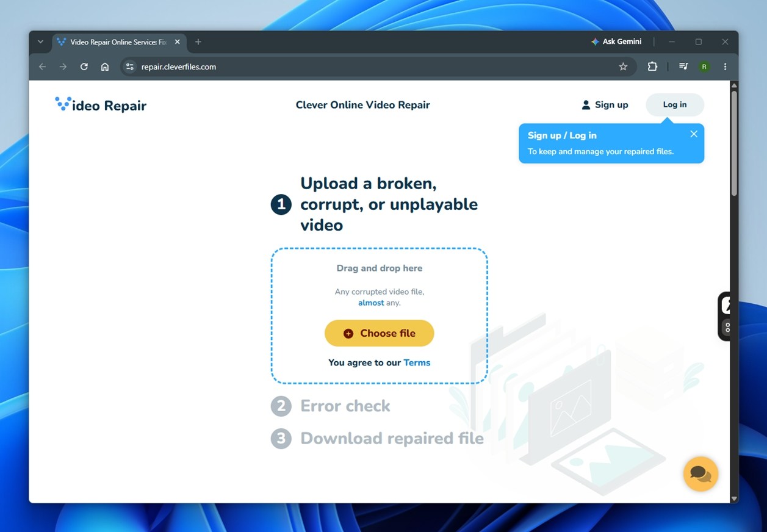The image size is (767, 532).
Task: Click the Log in button
Action: (x=675, y=105)
